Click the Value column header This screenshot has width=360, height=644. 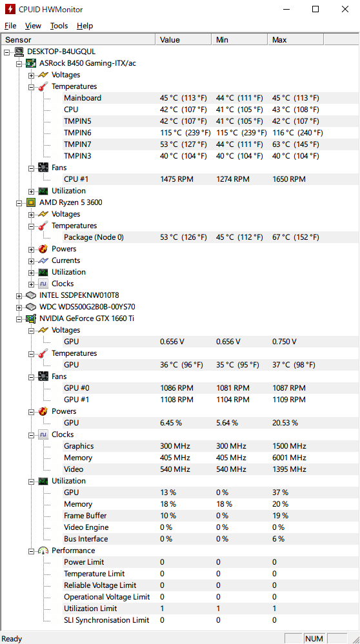point(184,40)
